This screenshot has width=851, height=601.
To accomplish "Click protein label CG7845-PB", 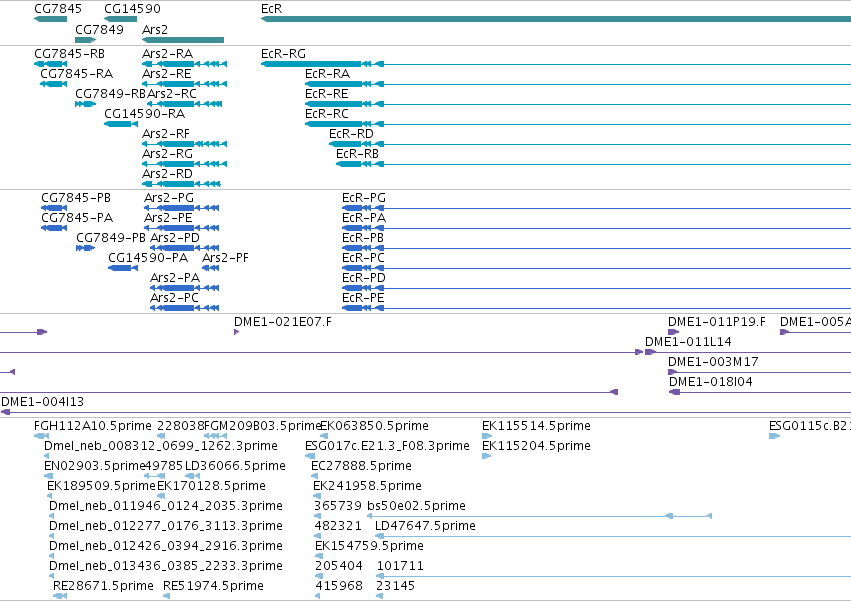I will click(x=76, y=198).
